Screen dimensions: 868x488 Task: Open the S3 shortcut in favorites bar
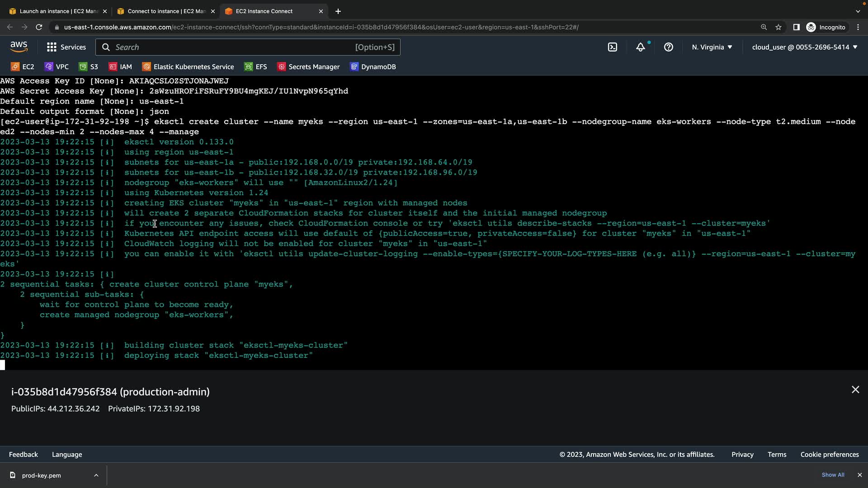click(x=89, y=67)
